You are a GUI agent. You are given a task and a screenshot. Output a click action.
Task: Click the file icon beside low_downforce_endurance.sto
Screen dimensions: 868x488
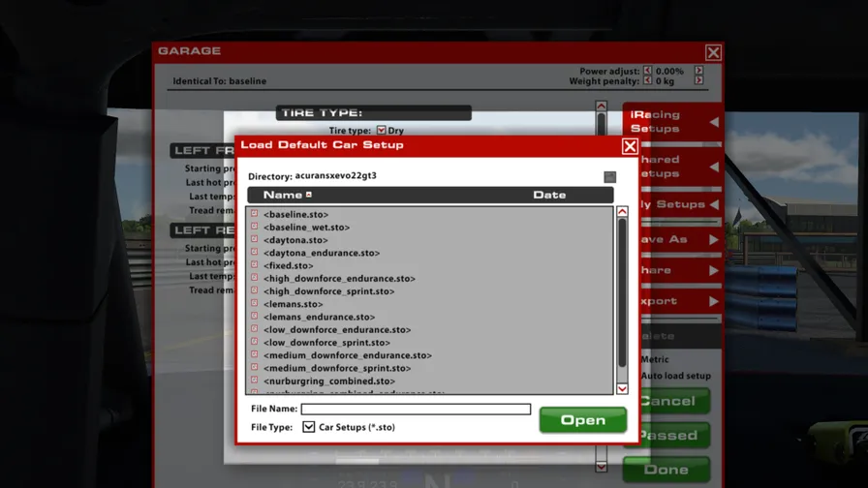254,328
